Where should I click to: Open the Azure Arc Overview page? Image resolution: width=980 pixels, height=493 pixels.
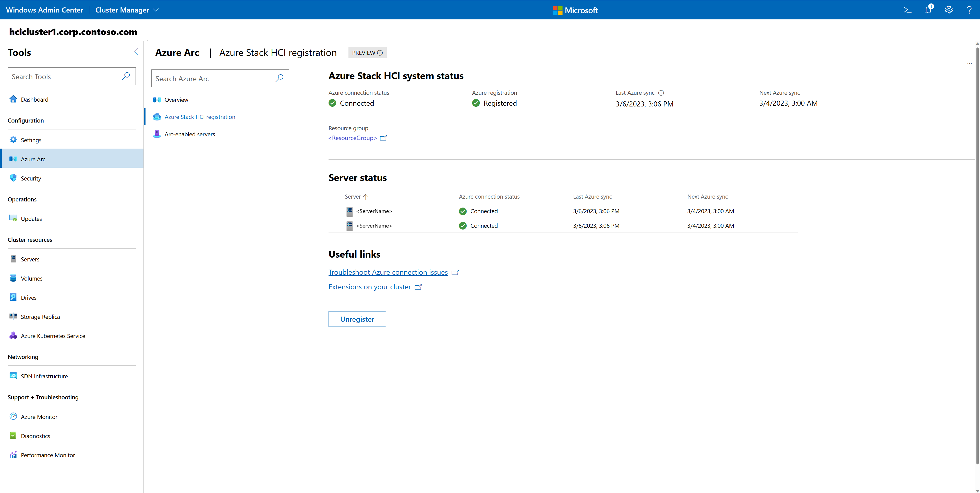click(x=176, y=99)
